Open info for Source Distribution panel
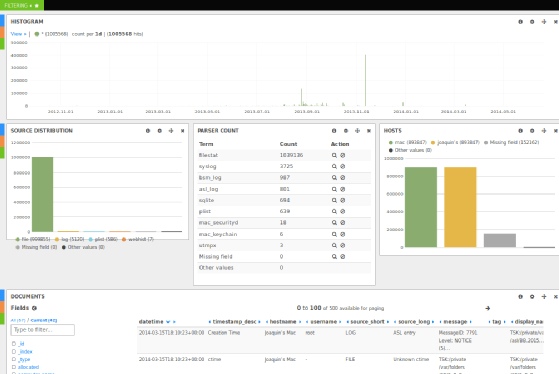559x374 pixels. [148, 131]
